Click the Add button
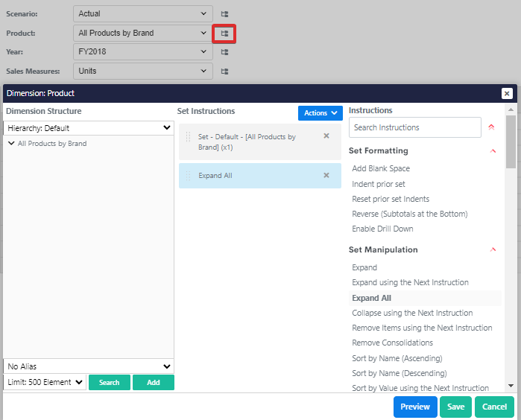The width and height of the screenshot is (521, 420). [x=154, y=382]
